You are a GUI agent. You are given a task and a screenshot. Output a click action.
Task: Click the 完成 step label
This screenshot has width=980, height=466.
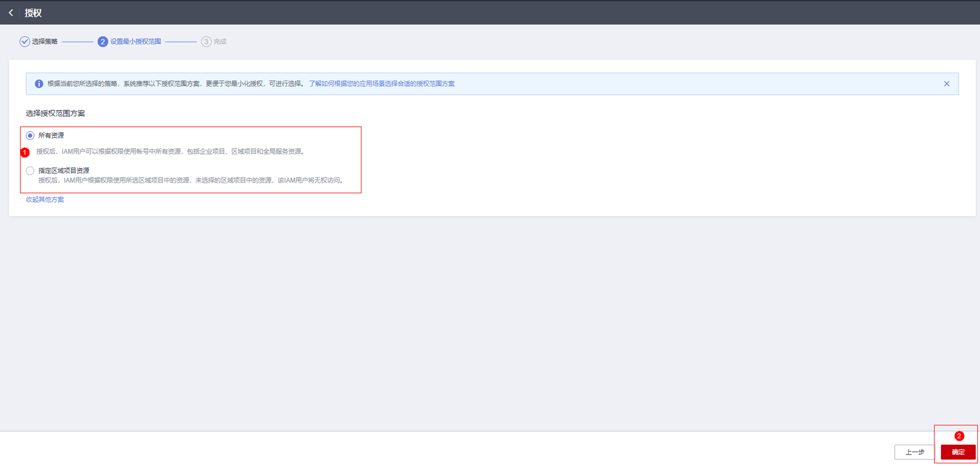[x=220, y=42]
